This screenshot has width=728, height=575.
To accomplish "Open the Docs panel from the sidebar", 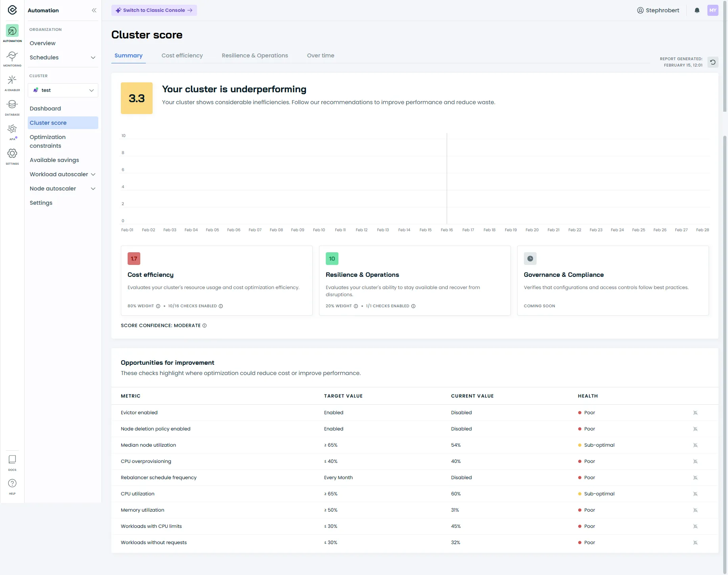I will coord(12,461).
